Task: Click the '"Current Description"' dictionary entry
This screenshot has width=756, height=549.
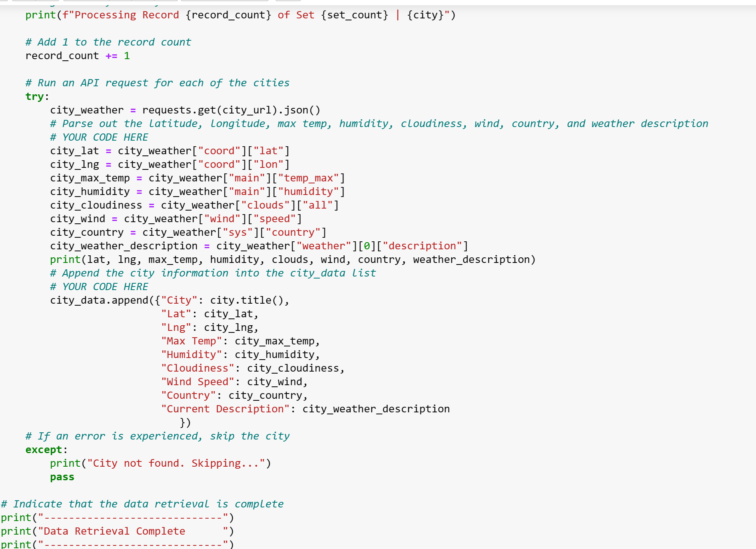Action: pyautogui.click(x=305, y=409)
